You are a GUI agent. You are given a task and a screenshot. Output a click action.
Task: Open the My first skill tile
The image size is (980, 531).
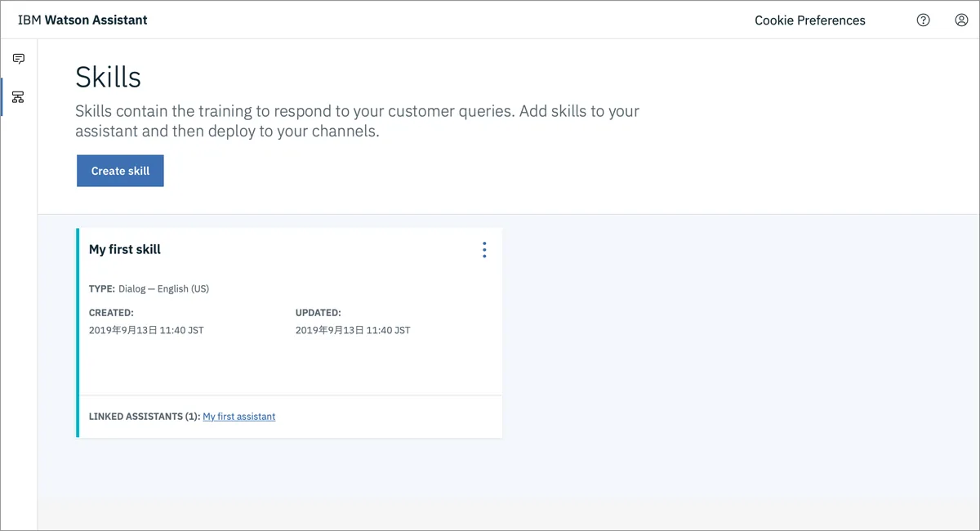(289, 332)
